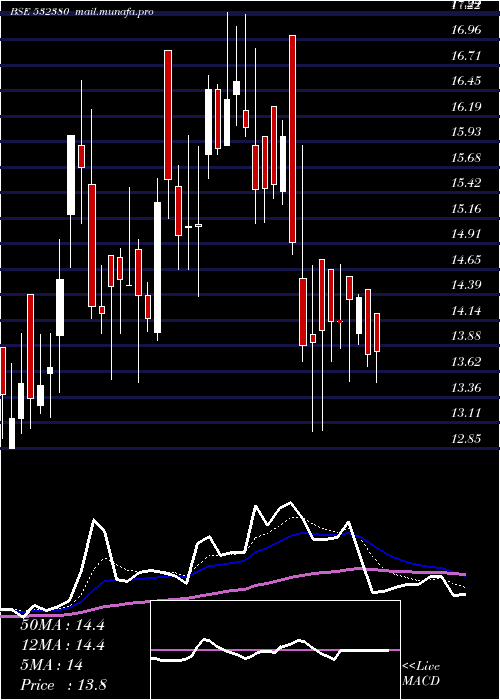500x700 pixels.
Task: Click the 12MA : 14.4 readout
Action: (x=63, y=645)
